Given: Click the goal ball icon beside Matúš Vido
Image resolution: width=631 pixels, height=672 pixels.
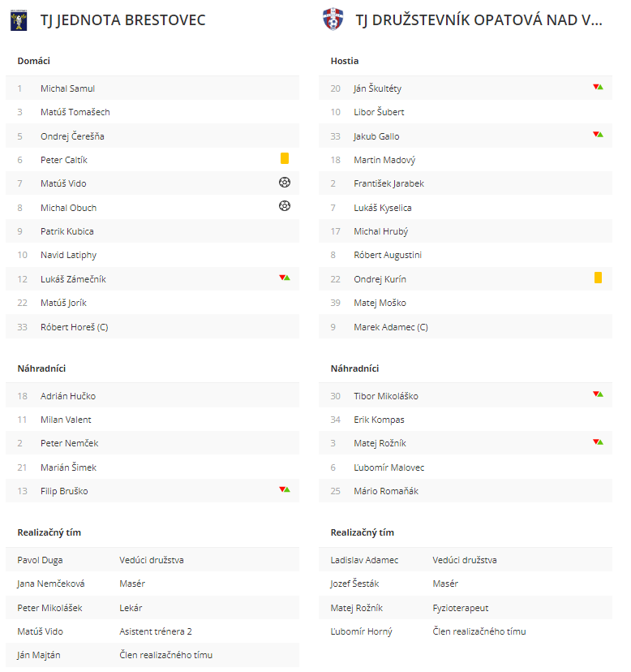Looking at the screenshot, I should click(x=285, y=183).
